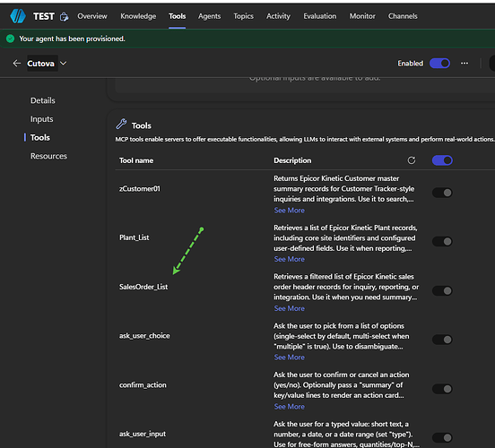Go to Details section in sidebar
Viewport: 495px width, 448px height.
(43, 100)
